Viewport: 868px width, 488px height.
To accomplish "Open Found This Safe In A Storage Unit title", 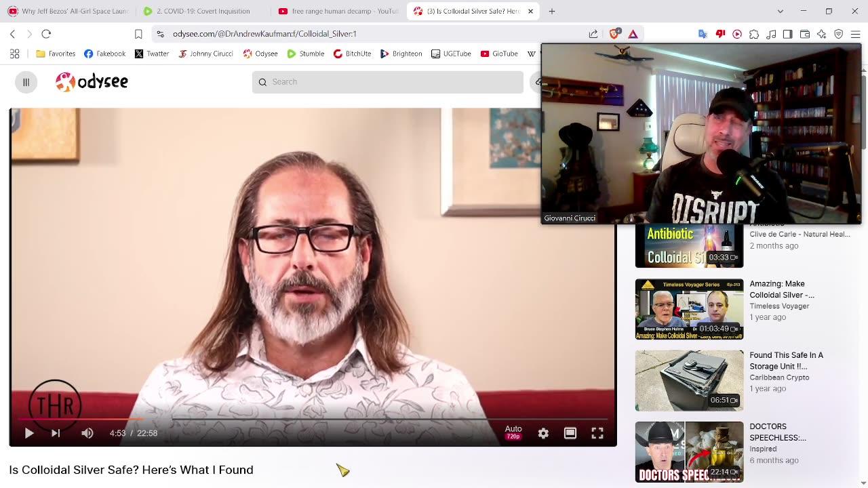I will 786,361.
